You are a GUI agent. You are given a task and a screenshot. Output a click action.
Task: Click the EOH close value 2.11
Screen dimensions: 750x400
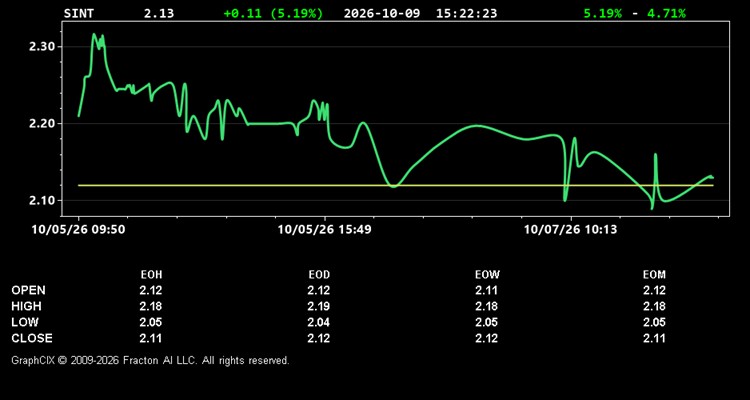pyautogui.click(x=151, y=338)
